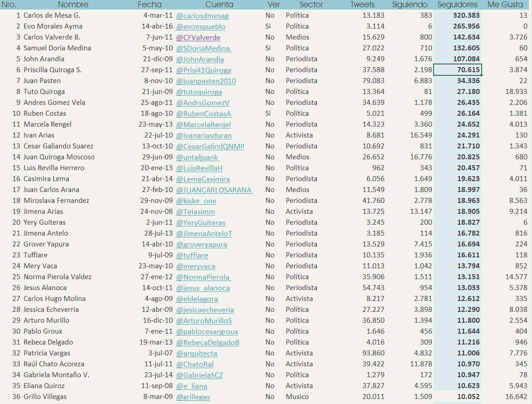Open the @Prisi41Quiroga link
532x404 pixels.
pos(204,70)
